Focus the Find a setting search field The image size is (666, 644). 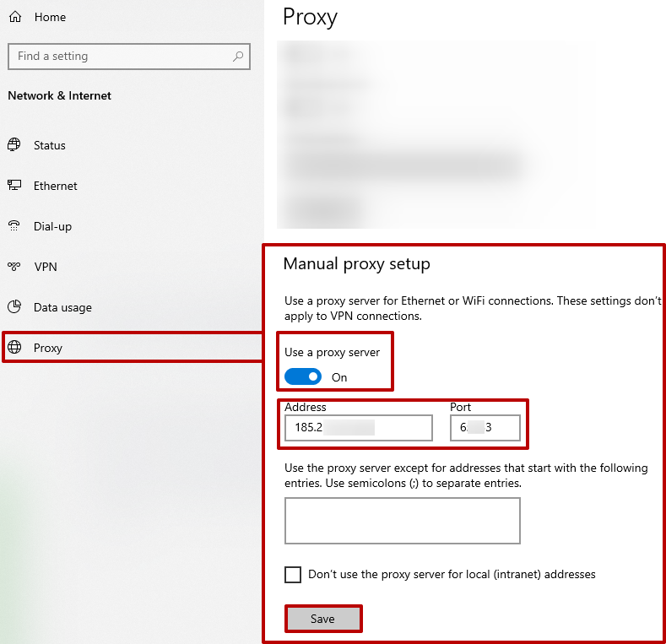coord(118,57)
